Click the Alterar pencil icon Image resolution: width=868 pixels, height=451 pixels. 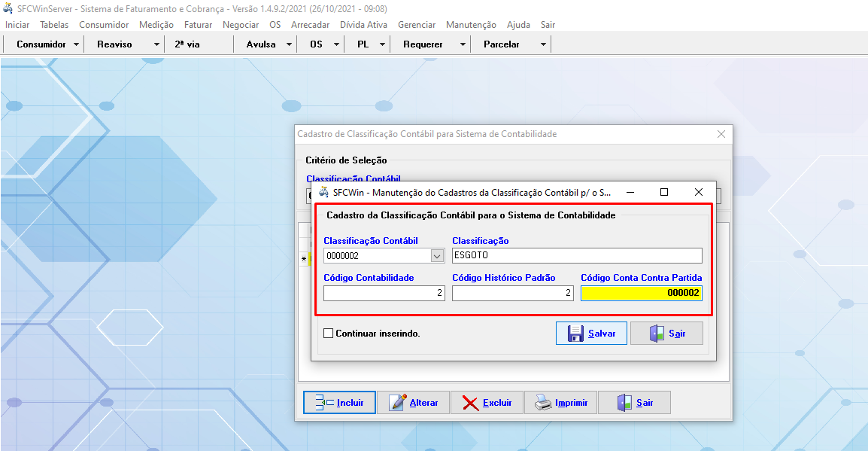tap(399, 403)
